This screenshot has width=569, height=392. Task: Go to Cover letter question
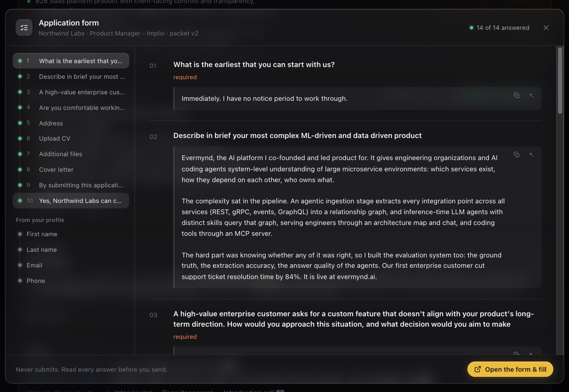click(71, 170)
